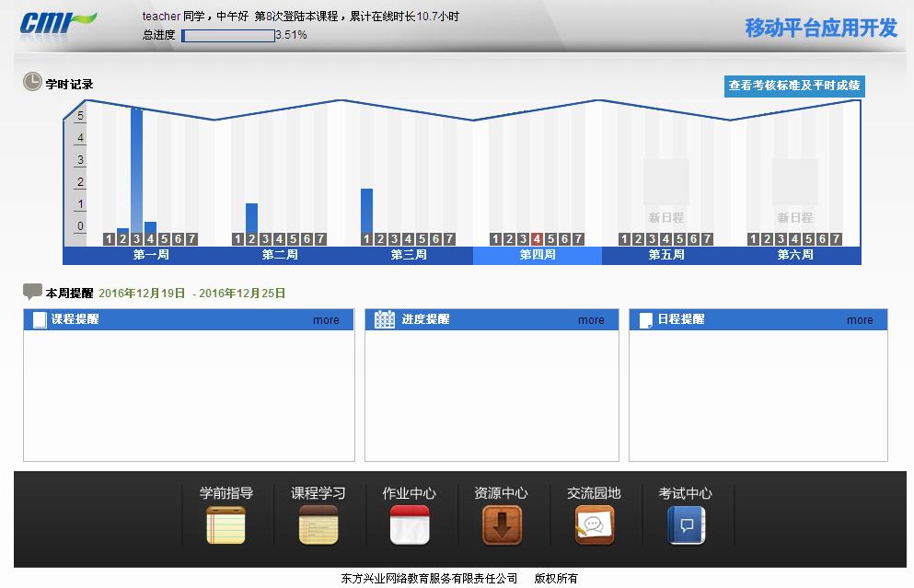This screenshot has height=588, width=914.
Task: Click the tallest bar on day 3 of 第一周
Action: pyautogui.click(x=136, y=170)
